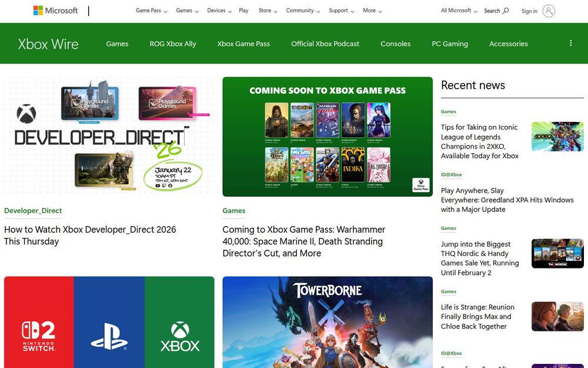Open the Towerborne artwork image
The image size is (588, 368).
tap(328, 322)
